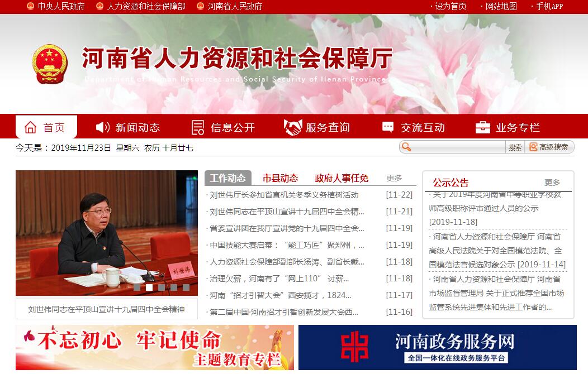The height and width of the screenshot is (374, 588).
Task: Open 网站地图 link
Action: point(501,6)
